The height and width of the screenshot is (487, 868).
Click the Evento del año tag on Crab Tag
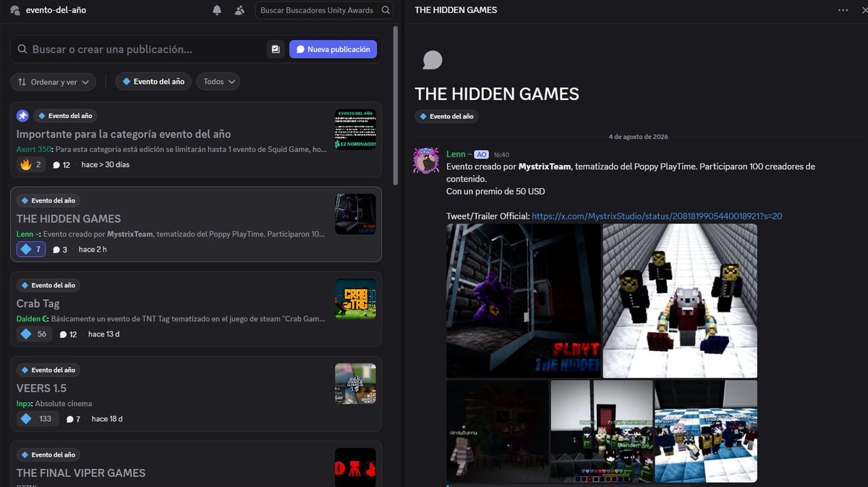pos(48,285)
